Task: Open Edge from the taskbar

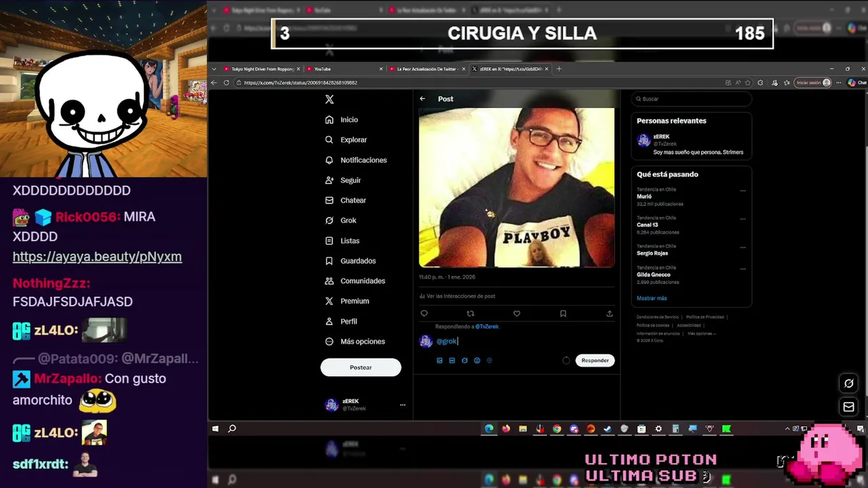Action: [x=489, y=428]
